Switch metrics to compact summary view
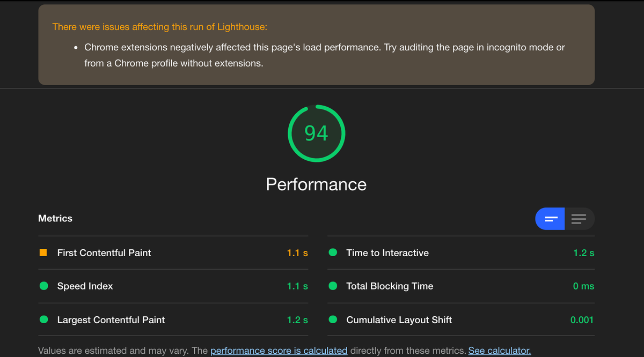The image size is (644, 357). coord(551,219)
